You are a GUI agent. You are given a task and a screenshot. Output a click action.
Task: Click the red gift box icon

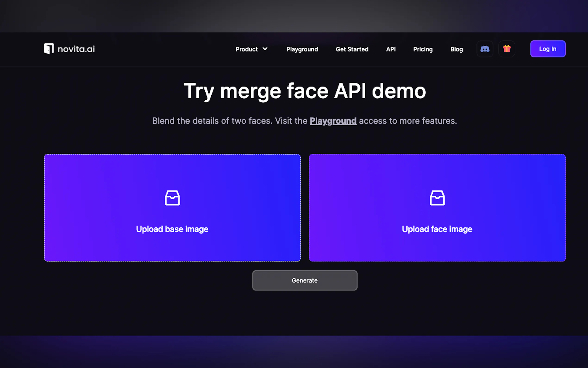coord(507,49)
